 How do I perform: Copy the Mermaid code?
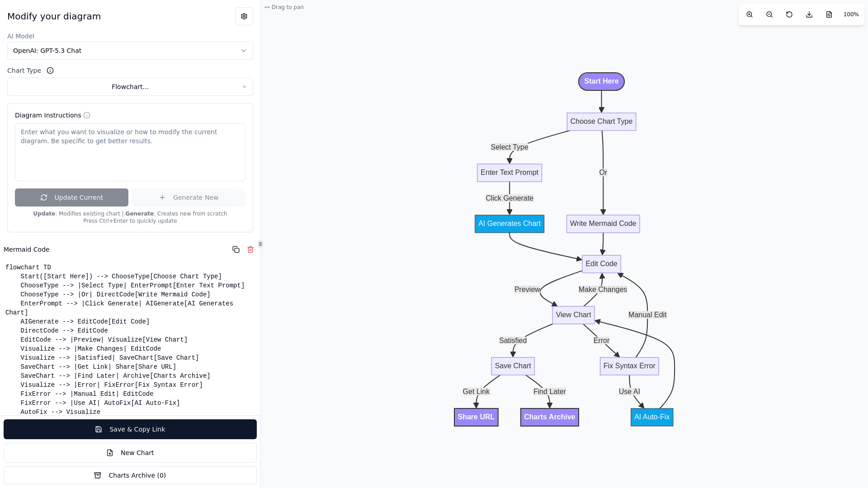[236, 249]
